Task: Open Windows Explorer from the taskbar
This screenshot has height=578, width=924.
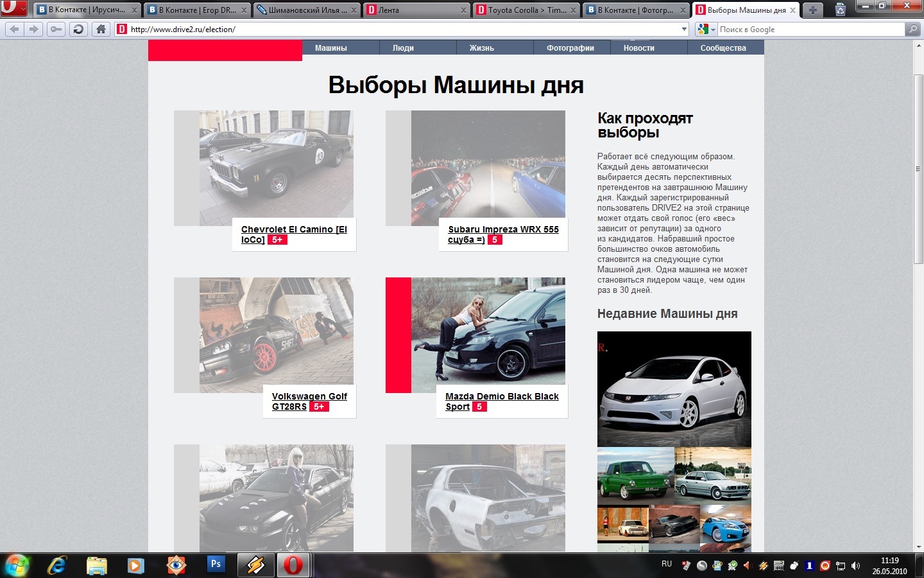Action: [x=97, y=566]
